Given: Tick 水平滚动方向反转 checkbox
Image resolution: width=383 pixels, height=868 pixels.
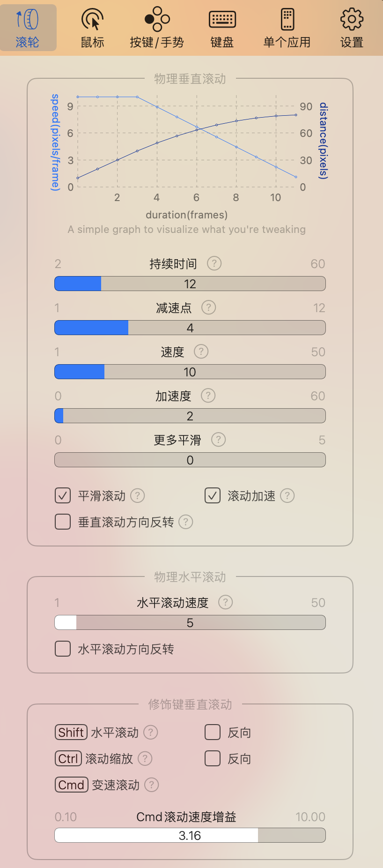Looking at the screenshot, I should point(63,649).
